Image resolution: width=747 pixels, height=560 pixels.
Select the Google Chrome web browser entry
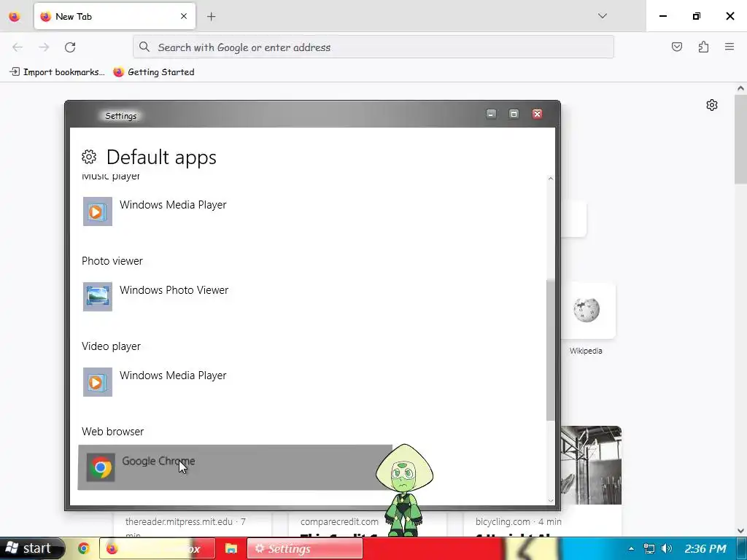(x=235, y=467)
